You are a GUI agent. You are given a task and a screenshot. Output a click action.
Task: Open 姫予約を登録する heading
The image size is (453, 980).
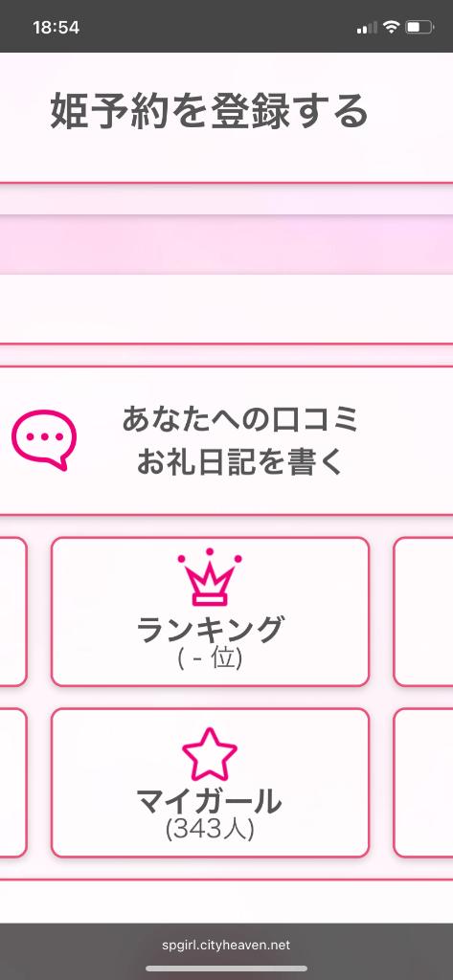click(209, 111)
